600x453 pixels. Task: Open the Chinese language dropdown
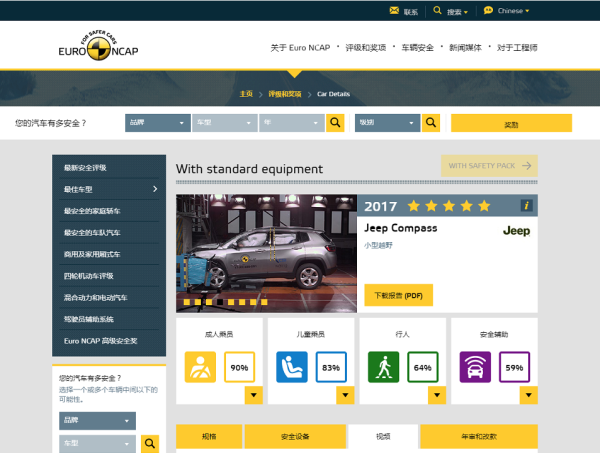click(514, 11)
